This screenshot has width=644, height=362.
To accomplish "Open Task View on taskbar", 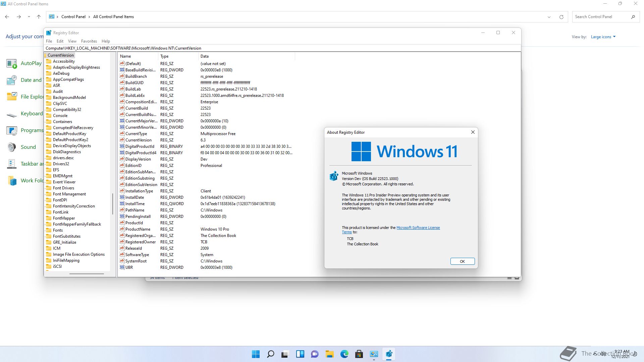I will point(285,354).
